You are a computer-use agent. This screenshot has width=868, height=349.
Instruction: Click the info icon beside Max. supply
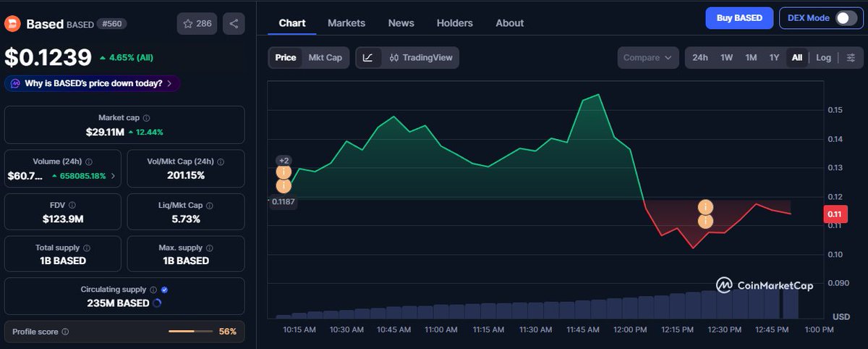(x=209, y=248)
